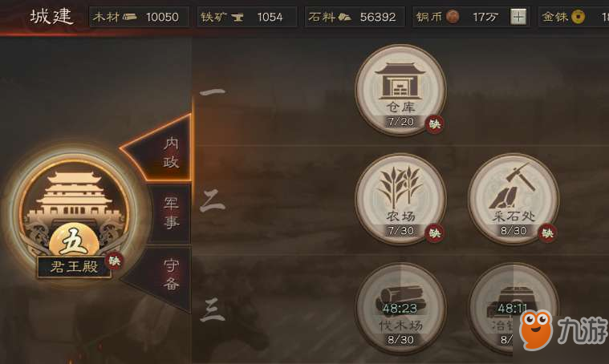Click the 石料 stone resource counter

tap(355, 17)
